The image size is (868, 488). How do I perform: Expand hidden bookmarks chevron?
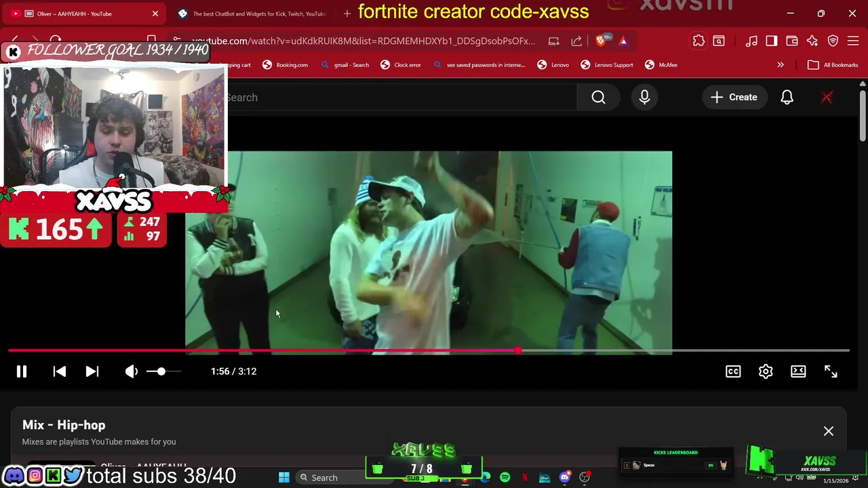click(x=781, y=65)
